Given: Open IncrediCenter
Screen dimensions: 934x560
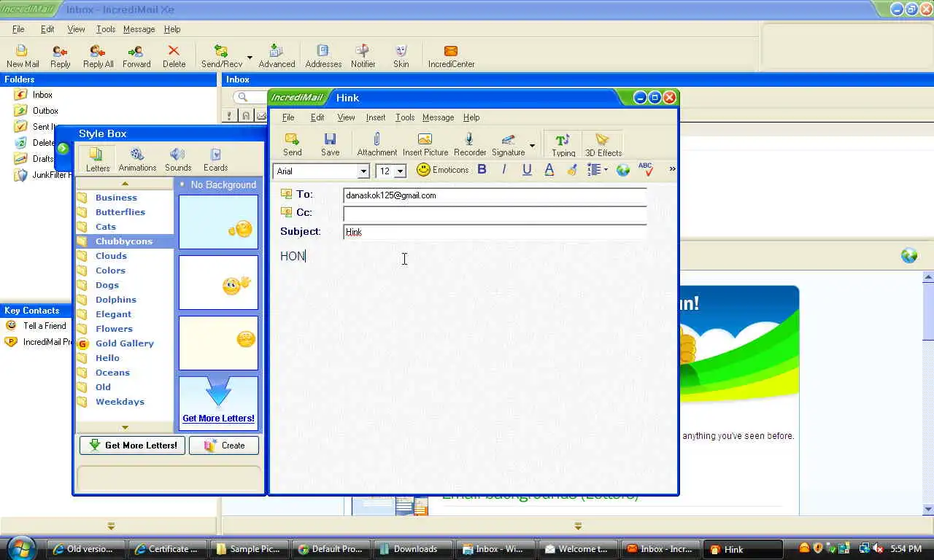Looking at the screenshot, I should click(451, 56).
